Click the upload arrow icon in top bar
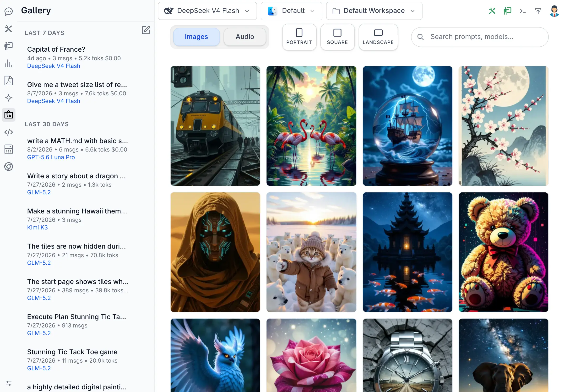The image size is (564, 392). point(538,11)
